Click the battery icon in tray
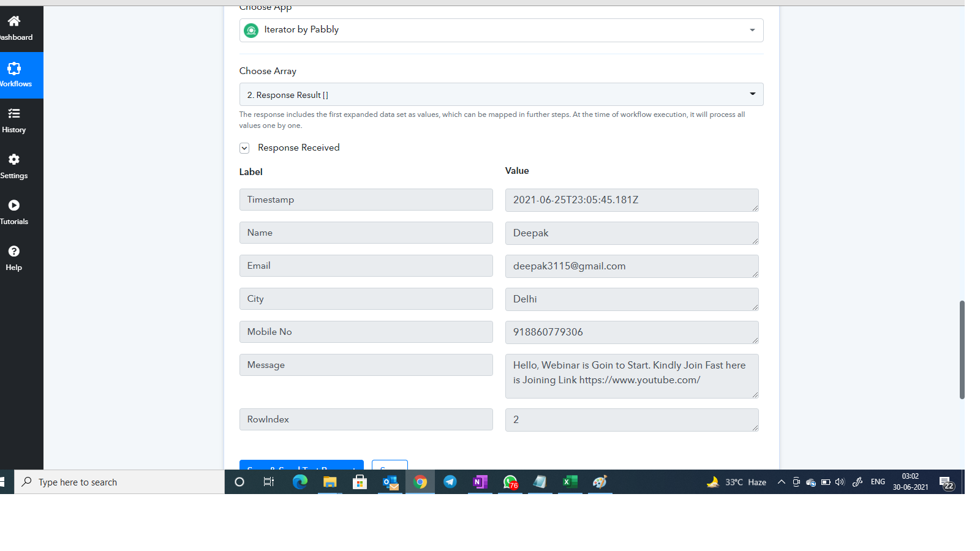Image resolution: width=980 pixels, height=551 pixels. pyautogui.click(x=826, y=482)
